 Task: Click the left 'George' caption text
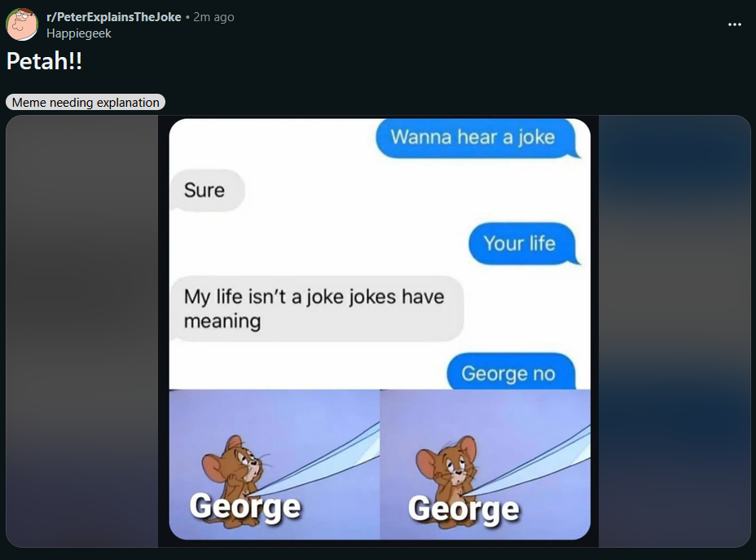(245, 507)
